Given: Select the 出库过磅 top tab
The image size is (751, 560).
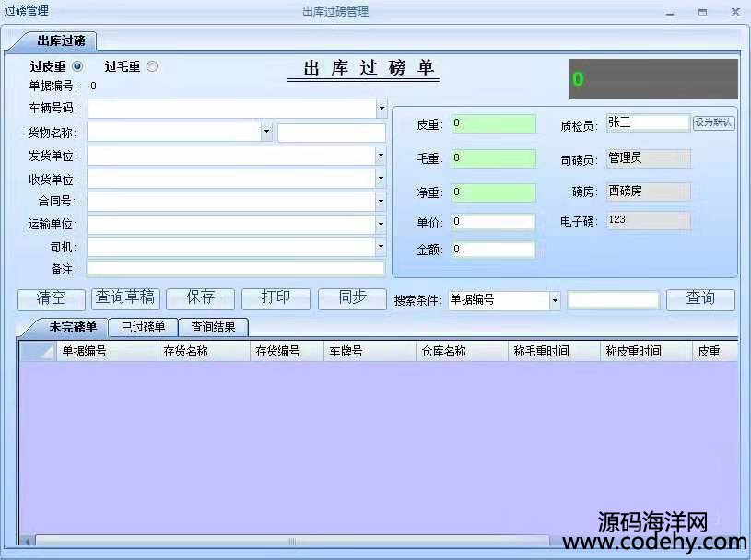Looking at the screenshot, I should click(x=61, y=41).
